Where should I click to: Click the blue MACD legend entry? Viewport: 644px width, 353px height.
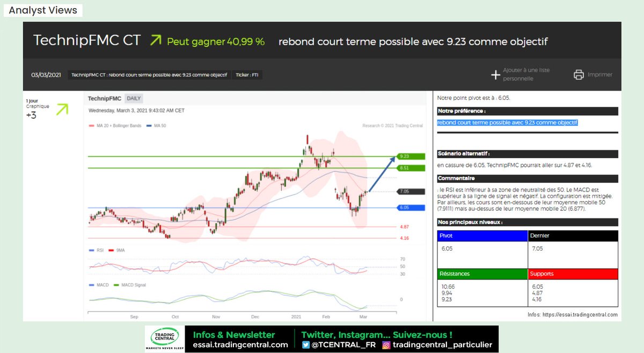pyautogui.click(x=98, y=285)
